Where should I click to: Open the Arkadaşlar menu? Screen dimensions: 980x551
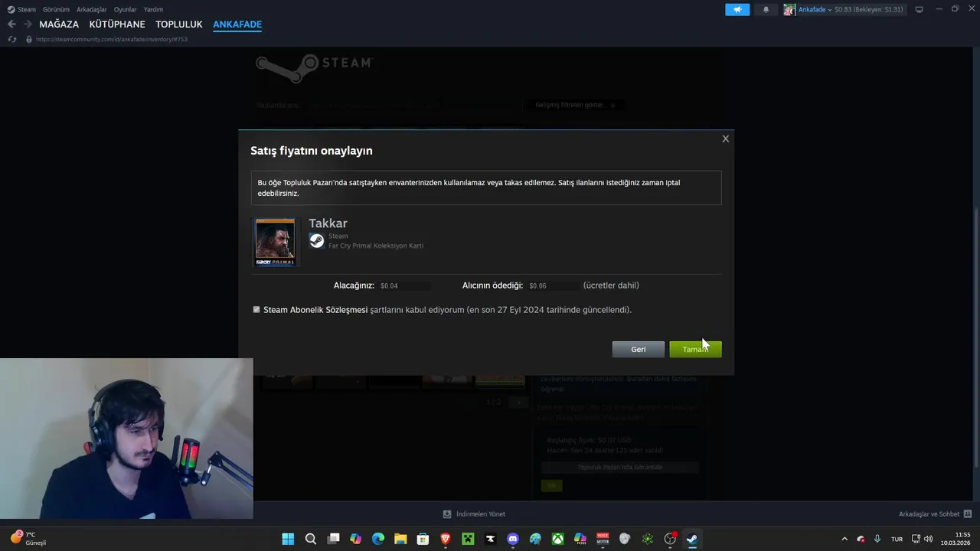[x=91, y=9]
